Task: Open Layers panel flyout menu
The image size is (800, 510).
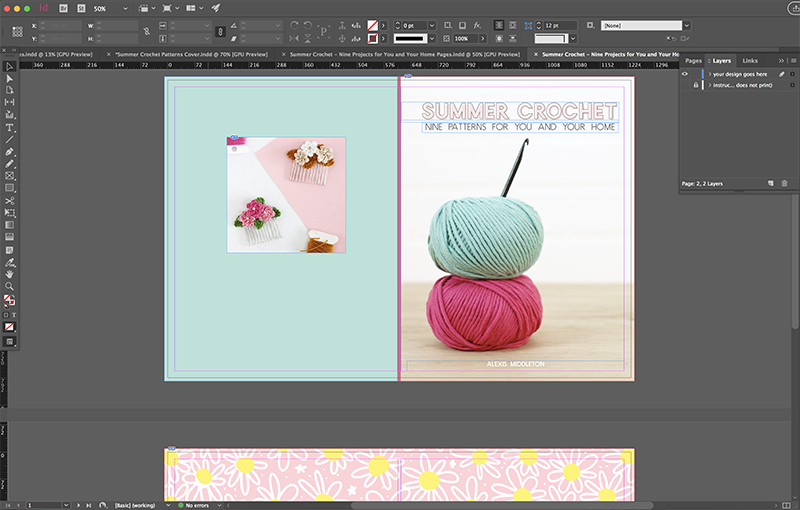Action: tap(793, 61)
